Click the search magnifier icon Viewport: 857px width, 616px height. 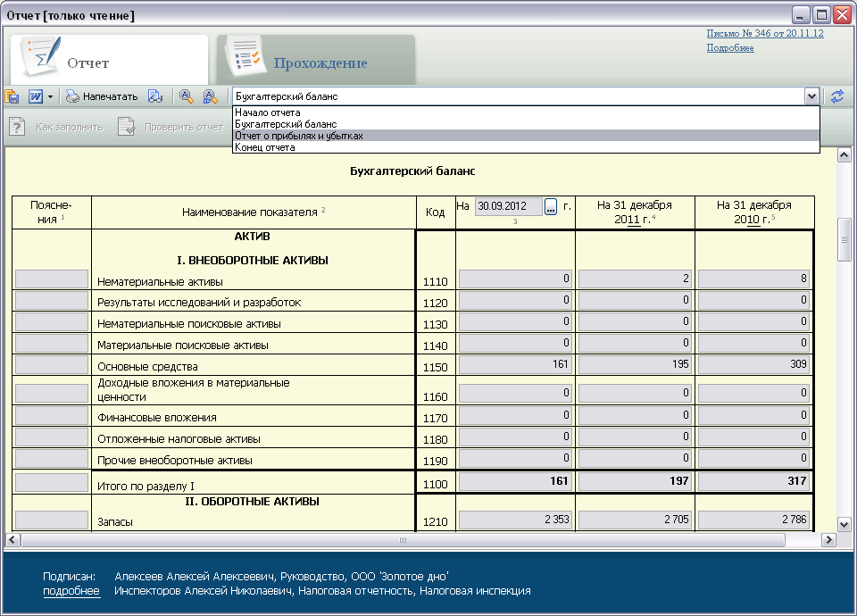coord(187,96)
